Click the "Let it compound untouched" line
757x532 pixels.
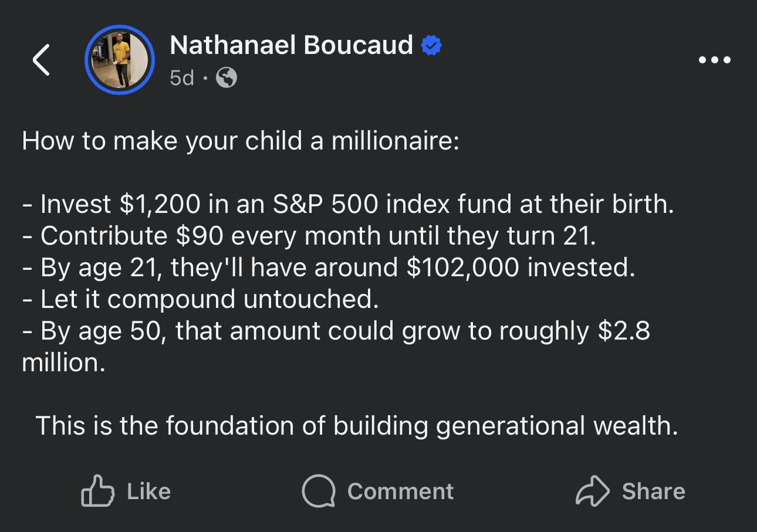point(200,299)
